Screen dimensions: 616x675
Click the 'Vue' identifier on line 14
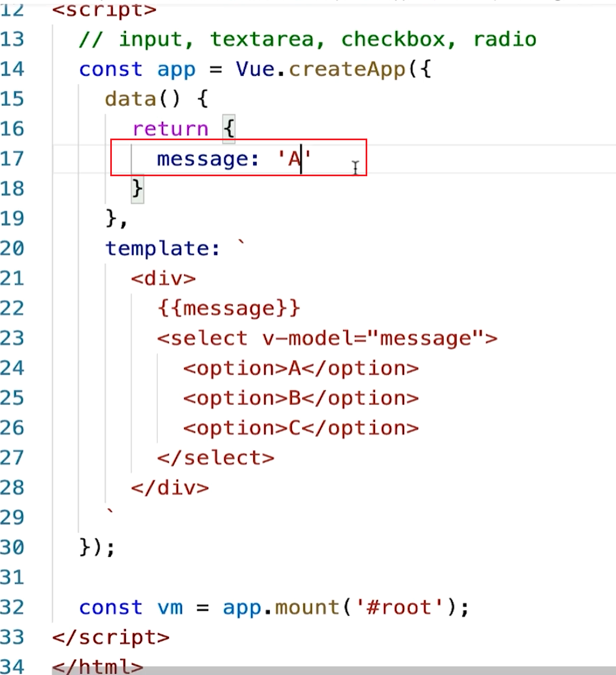click(255, 69)
